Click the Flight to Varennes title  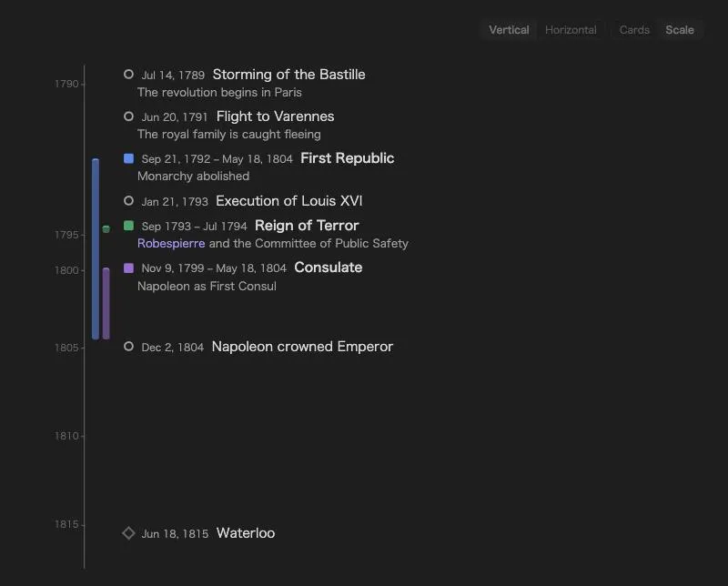click(x=276, y=116)
